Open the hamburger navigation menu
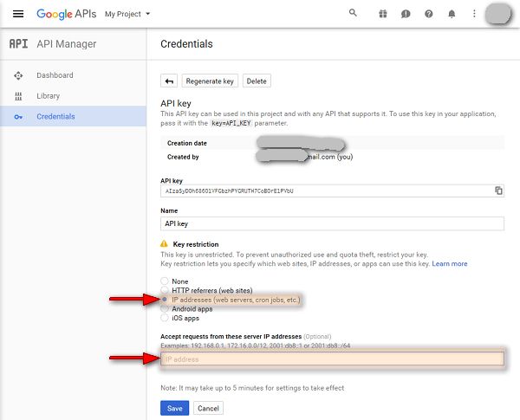 click(x=18, y=14)
